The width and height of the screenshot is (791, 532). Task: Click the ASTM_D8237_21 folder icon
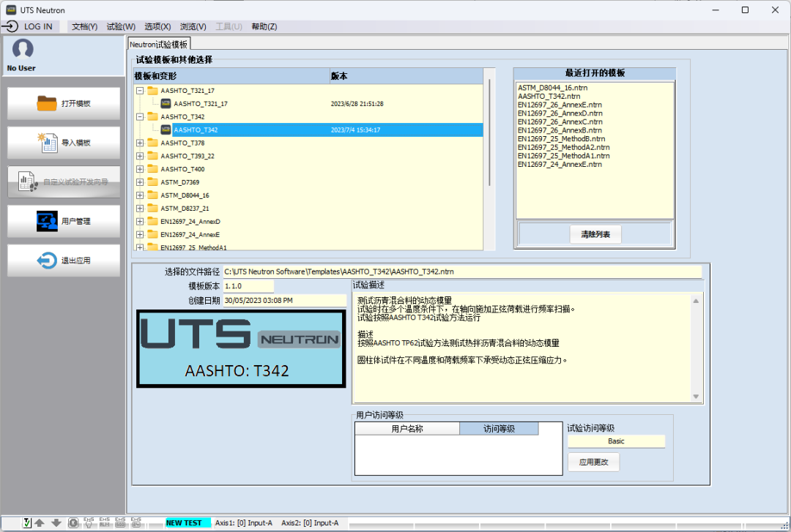[152, 209]
